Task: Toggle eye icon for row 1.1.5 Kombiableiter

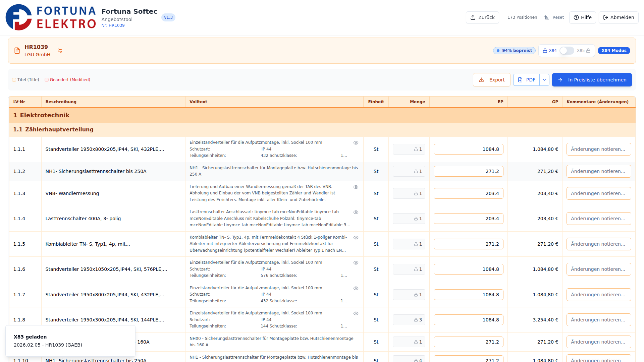Action: click(356, 238)
